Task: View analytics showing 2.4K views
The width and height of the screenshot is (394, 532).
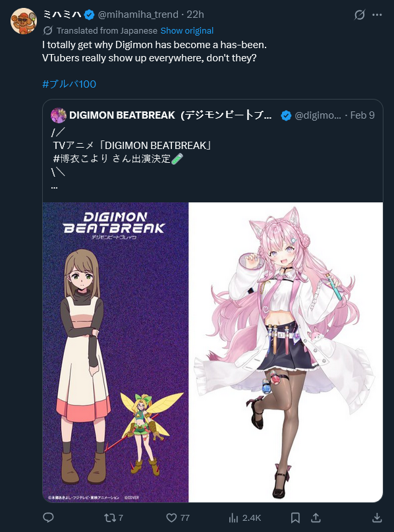Action: click(244, 517)
